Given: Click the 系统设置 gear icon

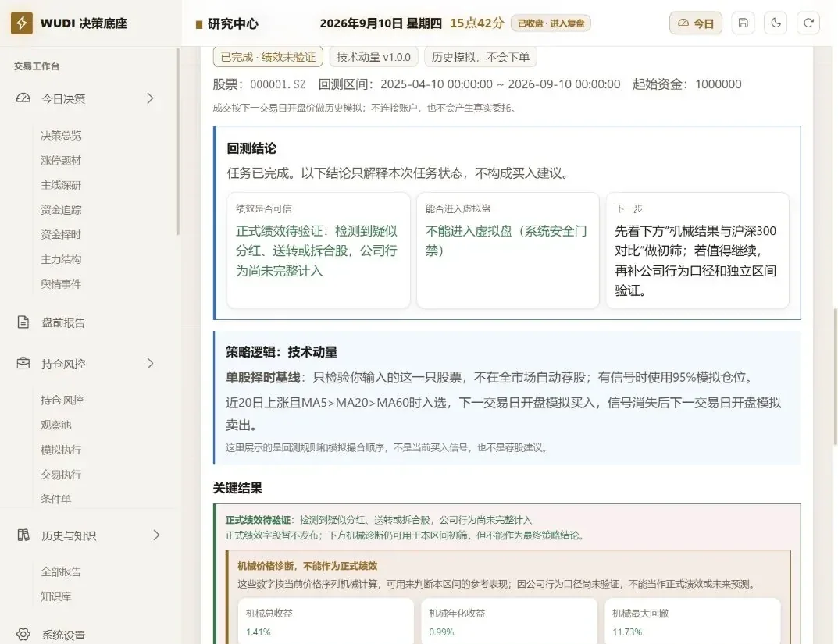Looking at the screenshot, I should pyautogui.click(x=23, y=635).
